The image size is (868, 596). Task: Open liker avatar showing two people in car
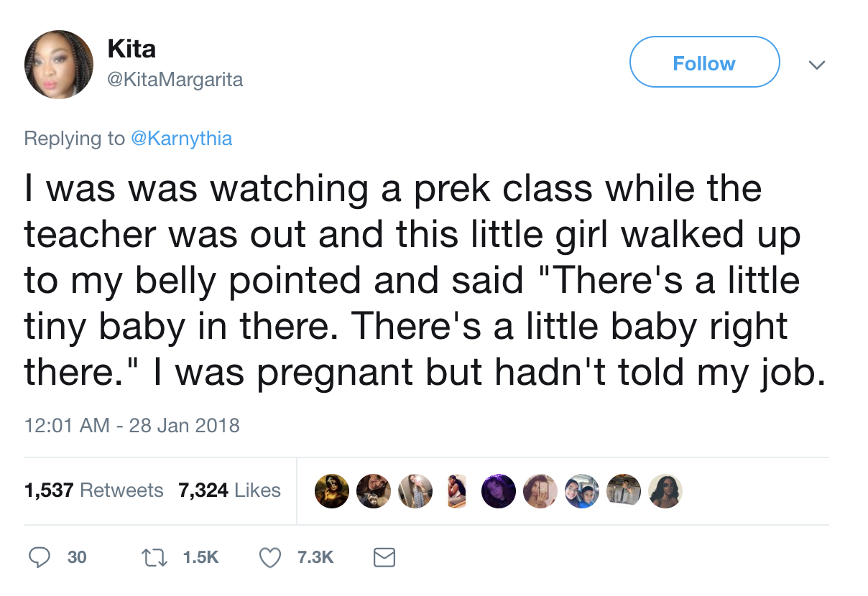[x=581, y=491]
